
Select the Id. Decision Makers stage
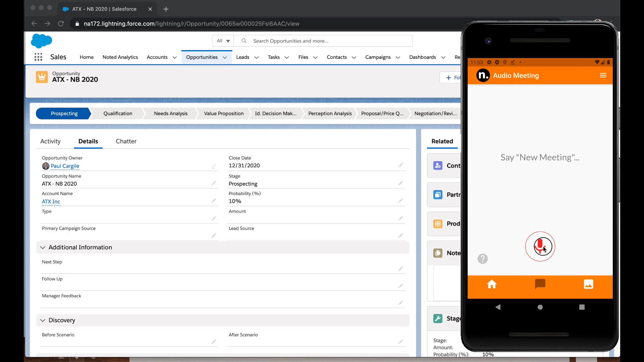click(276, 113)
